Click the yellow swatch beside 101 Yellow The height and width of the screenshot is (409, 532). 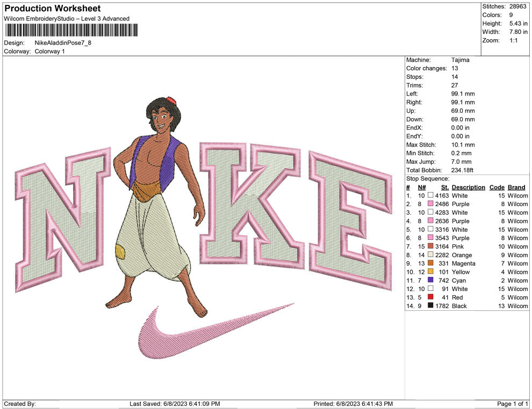click(x=430, y=272)
